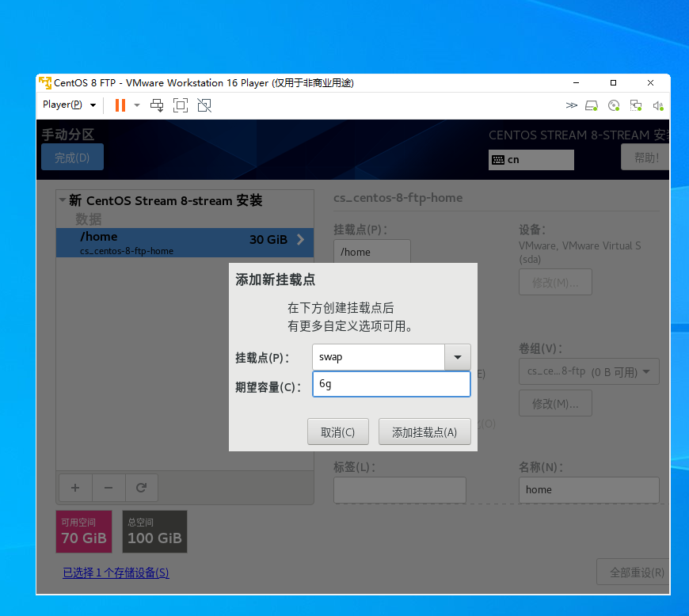Pause the virtual machine

click(120, 105)
